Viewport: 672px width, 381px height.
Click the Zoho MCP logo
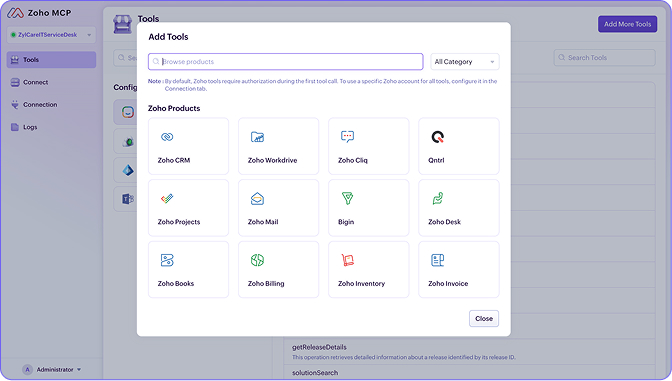pyautogui.click(x=15, y=13)
